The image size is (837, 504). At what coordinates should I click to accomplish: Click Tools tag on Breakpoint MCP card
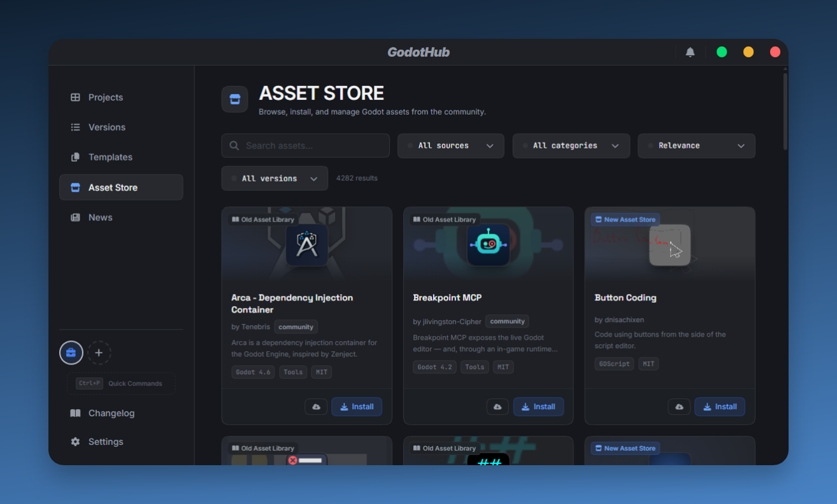pyautogui.click(x=475, y=367)
